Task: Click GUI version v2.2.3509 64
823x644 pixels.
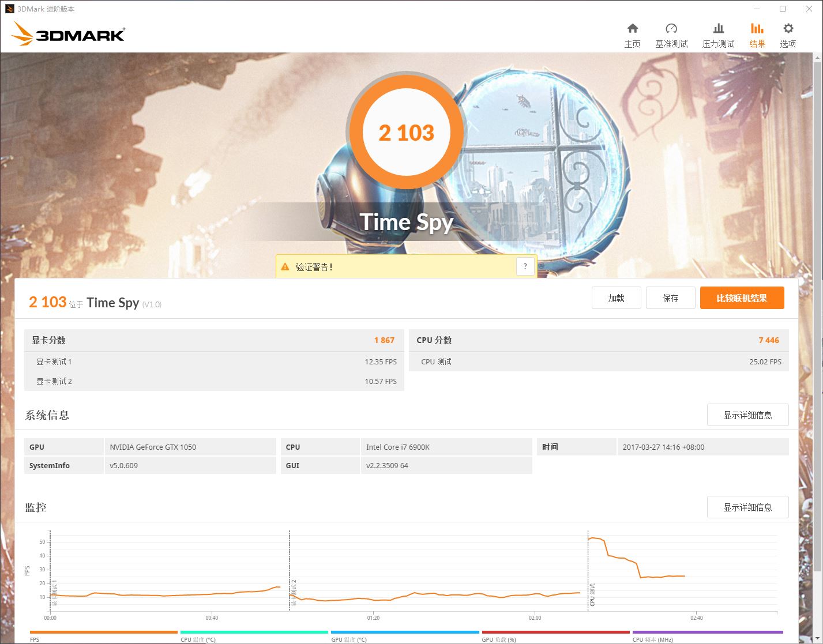Action: point(387,465)
